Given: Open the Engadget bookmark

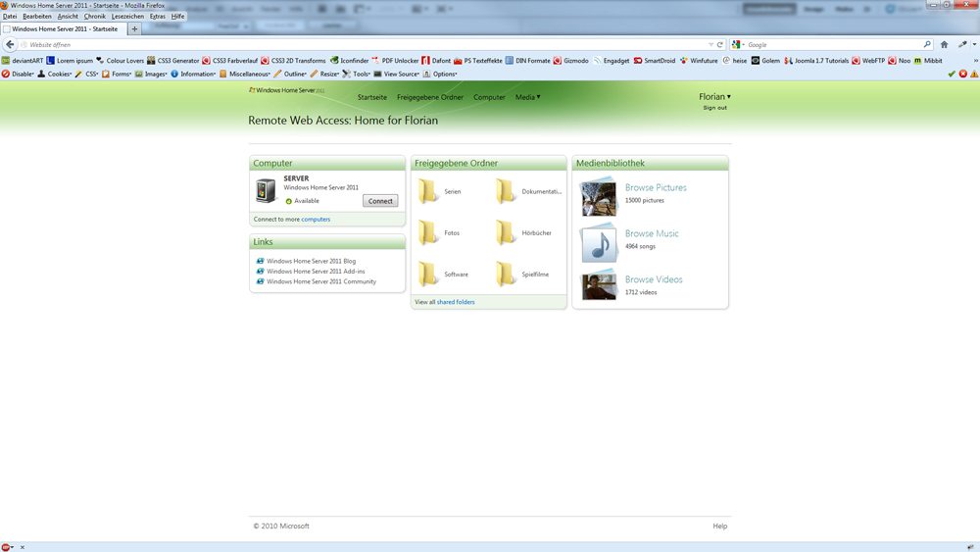Looking at the screenshot, I should tap(612, 61).
